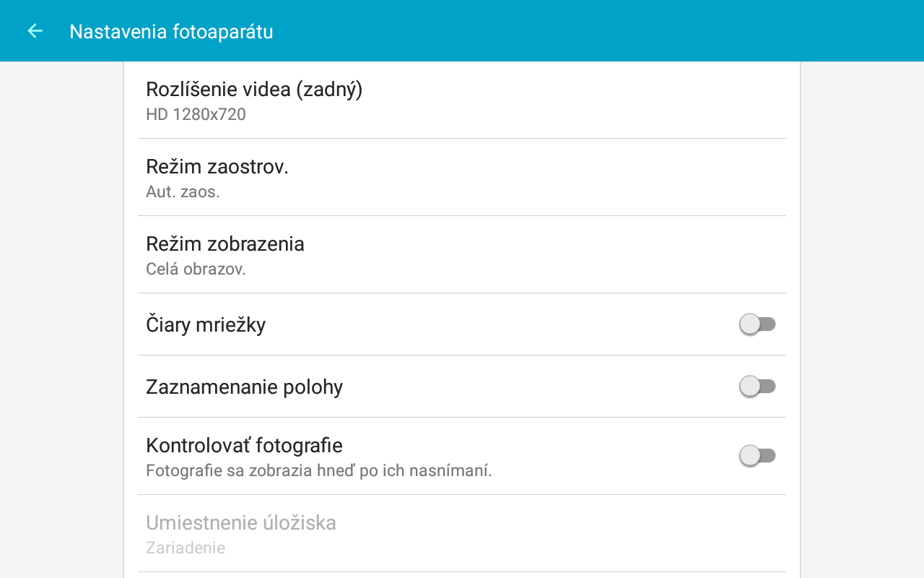
Task: Click the Režim zaostrov. title
Action: [217, 166]
